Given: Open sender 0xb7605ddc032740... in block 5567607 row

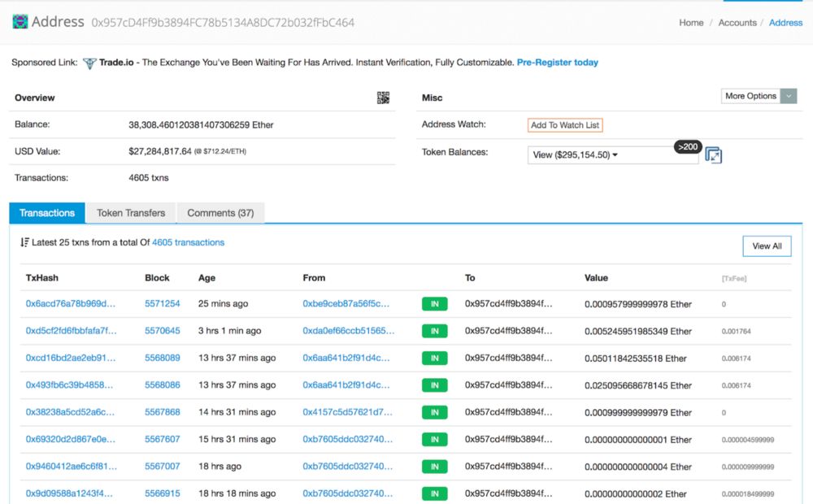Looking at the screenshot, I should (347, 439).
